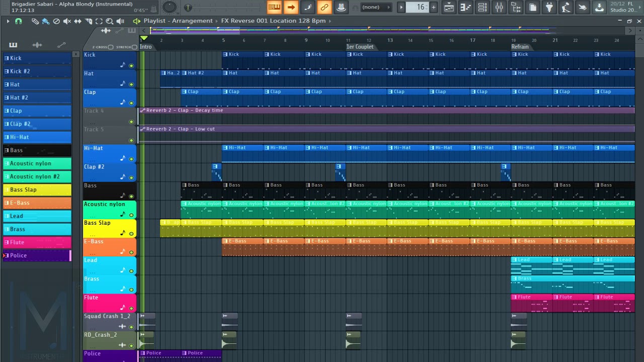Toggle typing keyboard to piano button
This screenshot has width=644, height=362.
tap(274, 7)
